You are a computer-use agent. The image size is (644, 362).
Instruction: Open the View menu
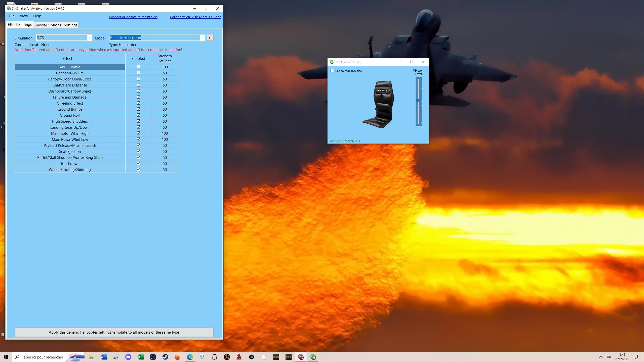coord(24,16)
